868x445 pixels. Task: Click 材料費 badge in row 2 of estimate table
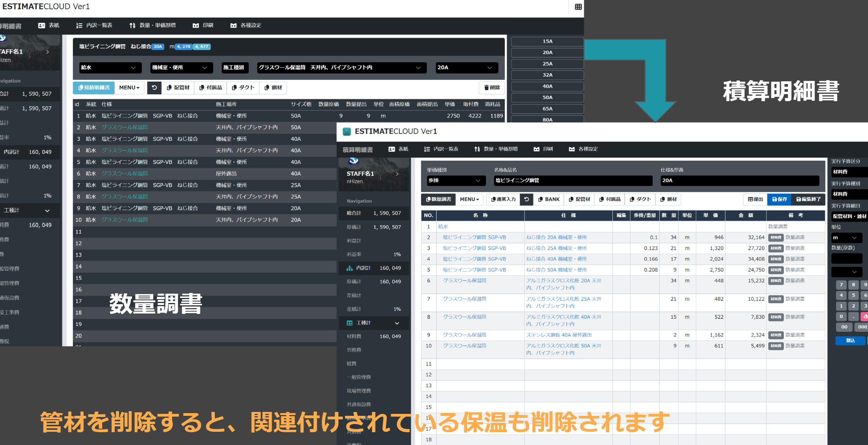click(775, 237)
